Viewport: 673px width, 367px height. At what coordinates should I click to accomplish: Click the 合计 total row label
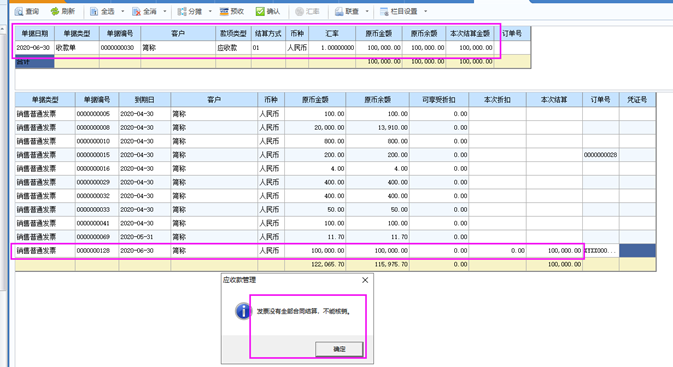point(35,62)
